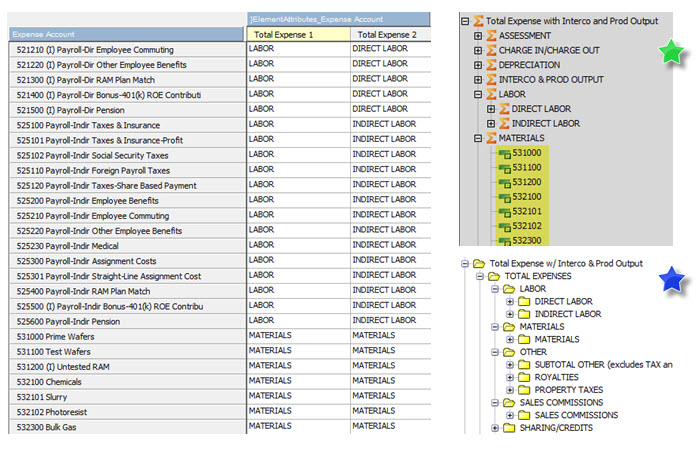Image resolution: width=699 pixels, height=453 pixels.
Task: Click the Expense Account column header
Action: click(127, 34)
